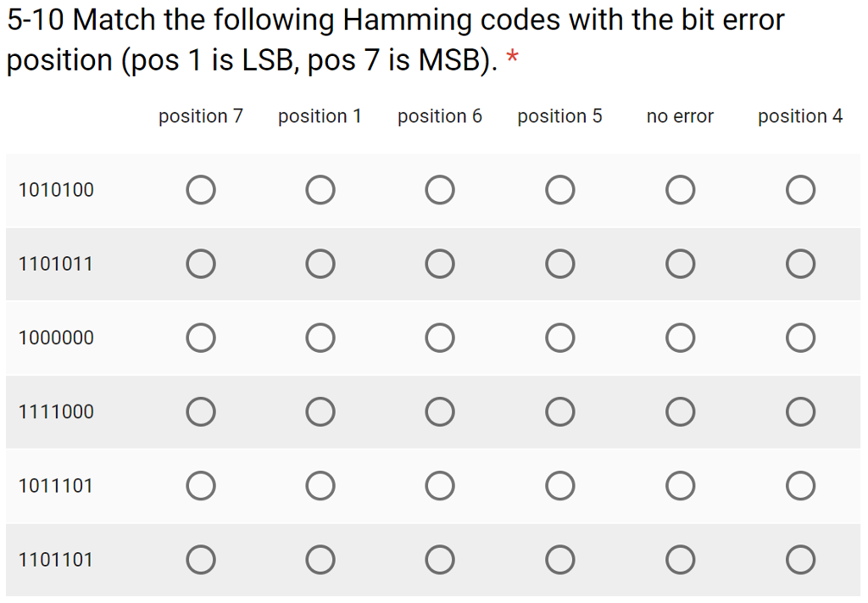Mark position 5 for code 1101011
Image resolution: width=868 pixels, height=603 pixels.
[559, 264]
